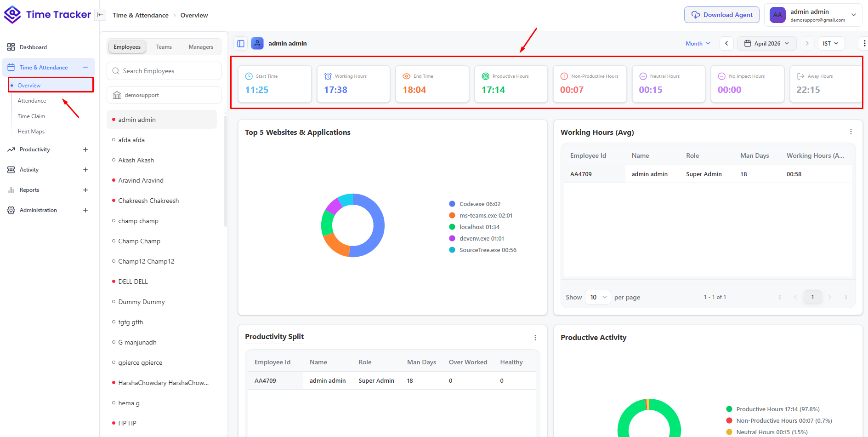
Task: Switch to the Managers tab
Action: [201, 47]
